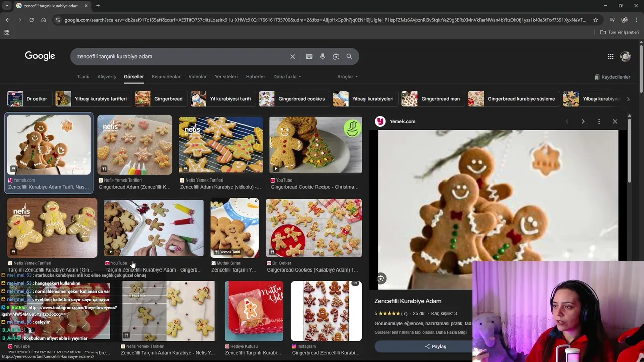Image resolution: width=644 pixels, height=362 pixels.
Task: Open the Yer siteleri tab
Action: point(226,77)
